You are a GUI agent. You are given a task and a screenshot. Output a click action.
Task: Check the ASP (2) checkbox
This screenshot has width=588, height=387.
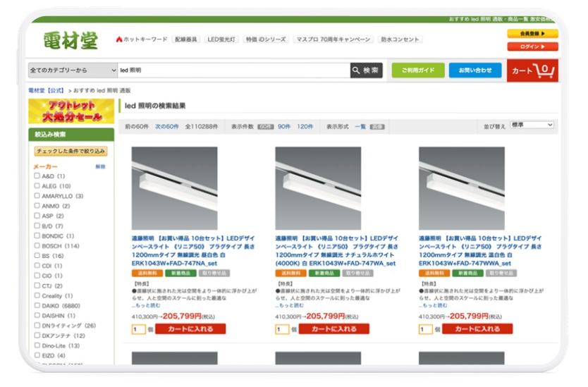37,216
